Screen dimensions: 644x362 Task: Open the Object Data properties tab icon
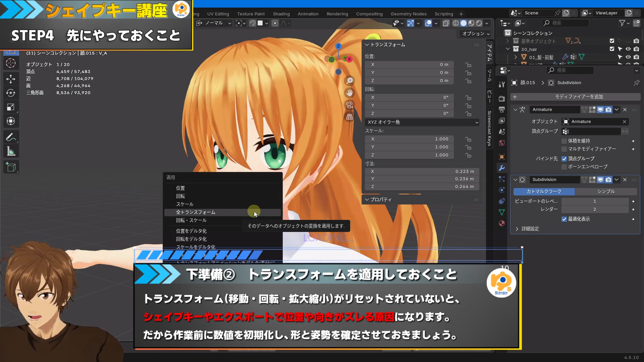[502, 212]
